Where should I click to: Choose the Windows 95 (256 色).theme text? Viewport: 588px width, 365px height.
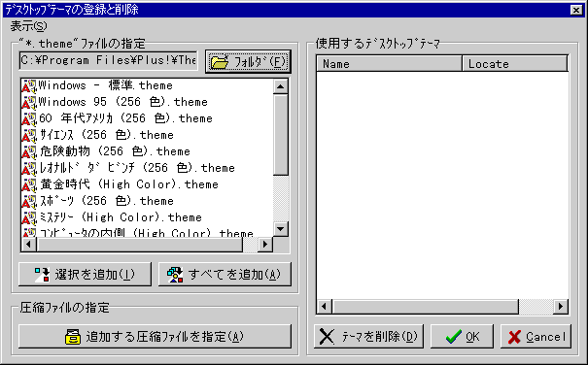click(123, 102)
